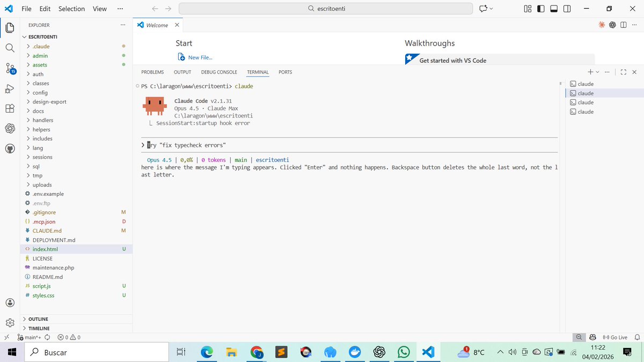Switch to the DEBUG CONSOLE tab

(219, 72)
